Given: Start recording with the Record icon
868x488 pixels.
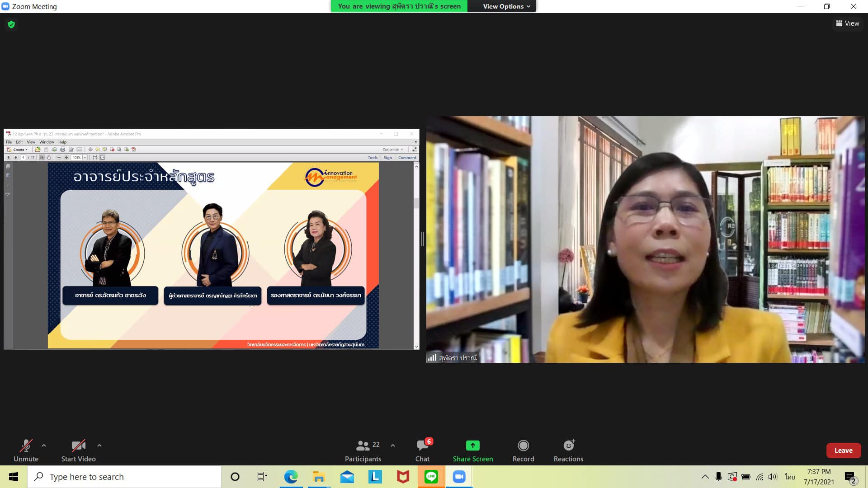Looking at the screenshot, I should point(523,446).
